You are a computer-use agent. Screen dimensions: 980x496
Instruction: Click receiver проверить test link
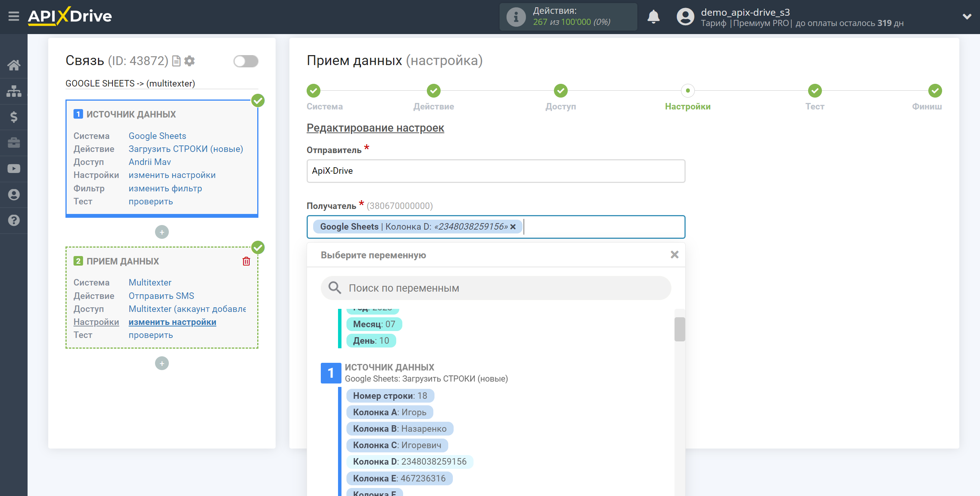(x=150, y=335)
